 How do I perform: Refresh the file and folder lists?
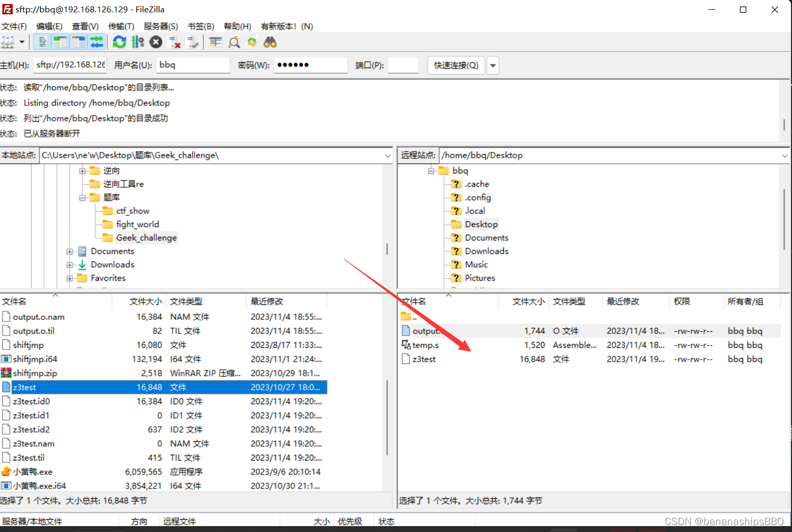point(119,42)
